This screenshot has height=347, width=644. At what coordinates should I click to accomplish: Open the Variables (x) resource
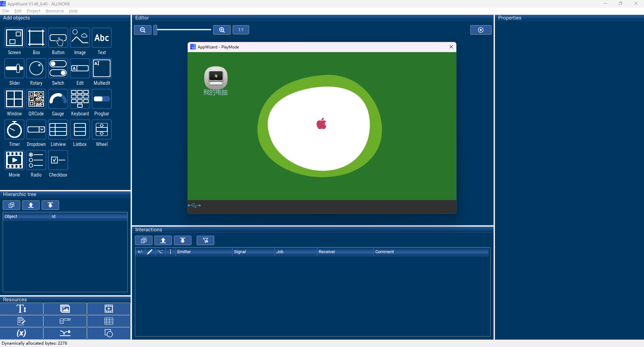21,333
